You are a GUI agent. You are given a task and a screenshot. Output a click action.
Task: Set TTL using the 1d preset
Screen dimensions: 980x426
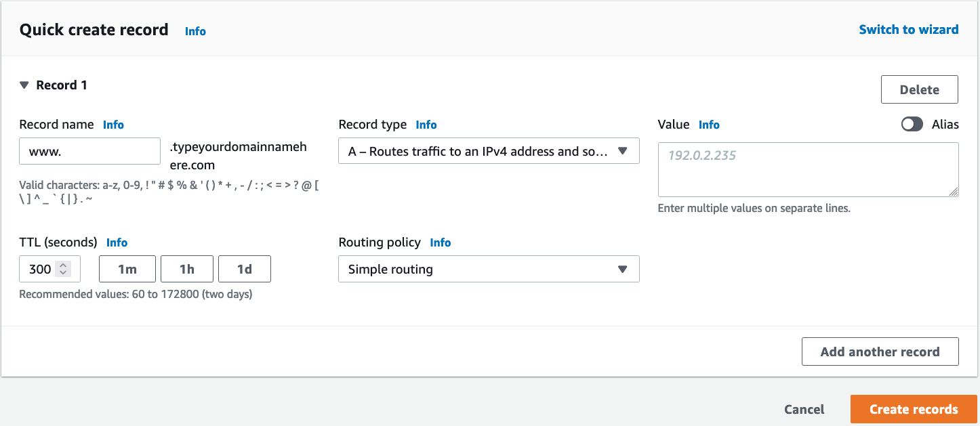tap(244, 268)
